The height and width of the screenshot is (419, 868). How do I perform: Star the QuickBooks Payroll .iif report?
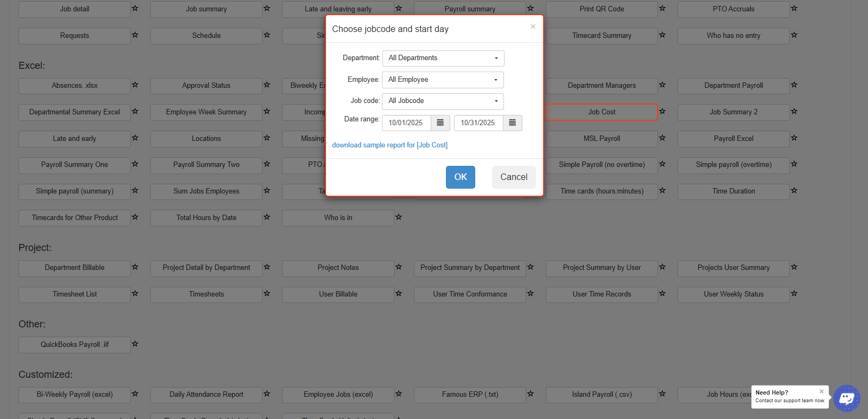(x=135, y=344)
